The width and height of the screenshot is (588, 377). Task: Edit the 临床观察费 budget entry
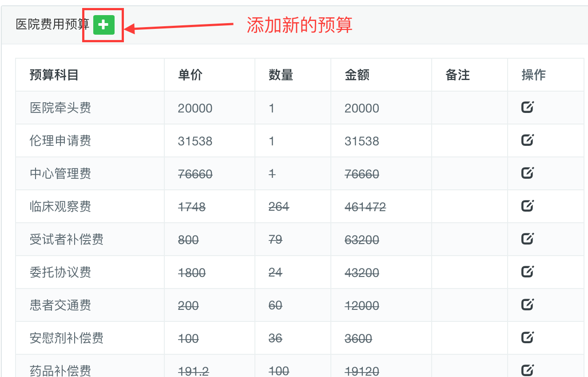pos(527,206)
